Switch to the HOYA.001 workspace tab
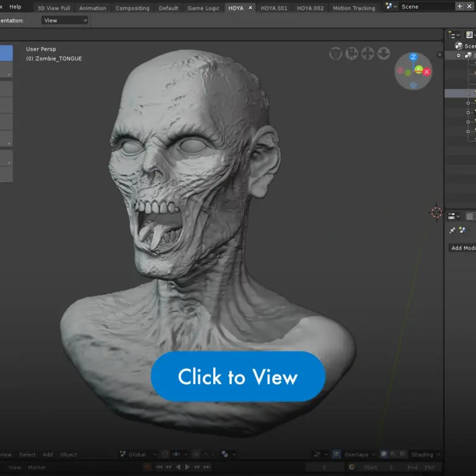The image size is (476, 476). [x=274, y=8]
